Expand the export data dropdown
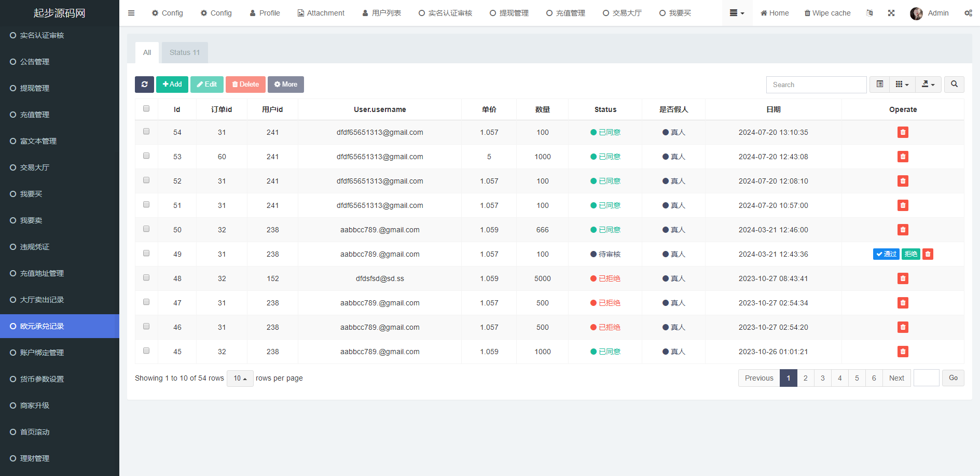 coord(928,85)
